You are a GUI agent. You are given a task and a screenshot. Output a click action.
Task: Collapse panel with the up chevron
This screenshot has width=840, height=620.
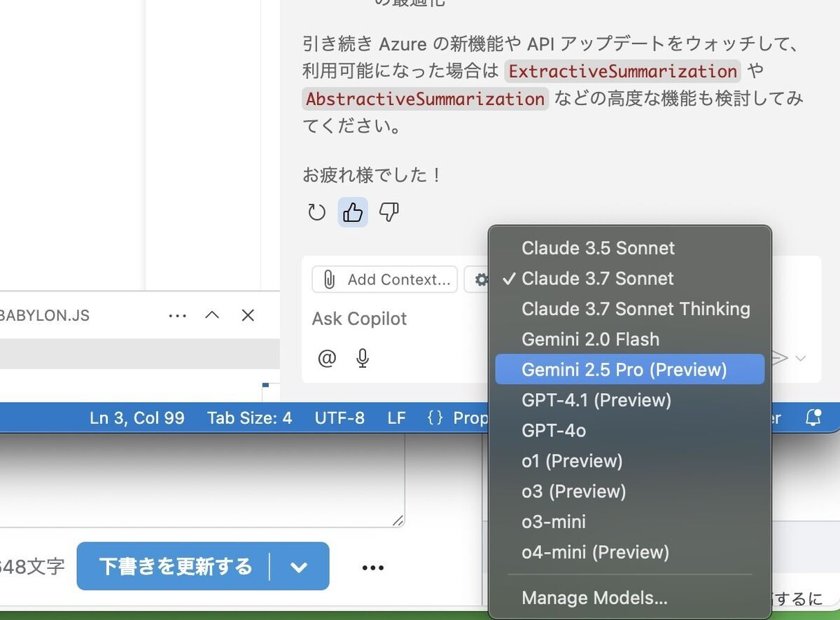(x=212, y=315)
